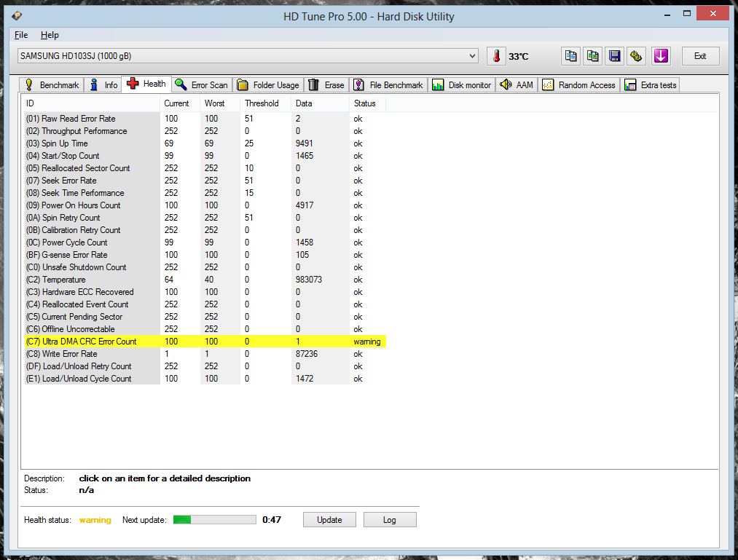Image resolution: width=738 pixels, height=560 pixels.
Task: Click the Exit button
Action: (700, 56)
